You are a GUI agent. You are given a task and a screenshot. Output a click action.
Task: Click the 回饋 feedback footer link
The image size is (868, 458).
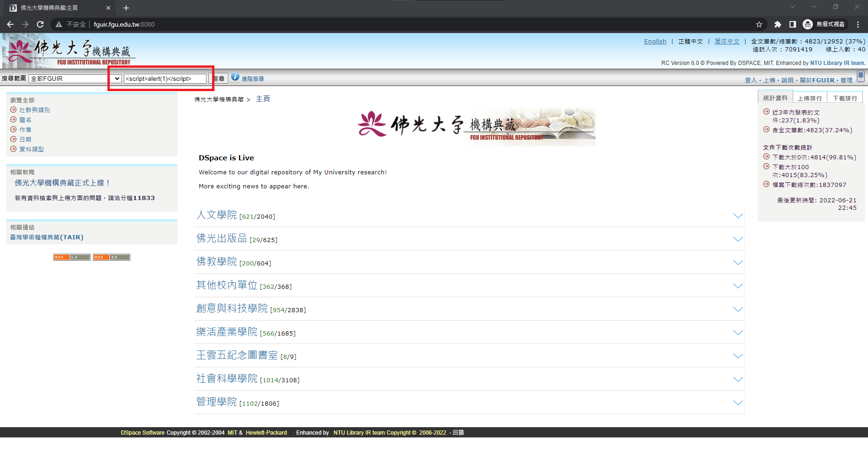pos(458,433)
